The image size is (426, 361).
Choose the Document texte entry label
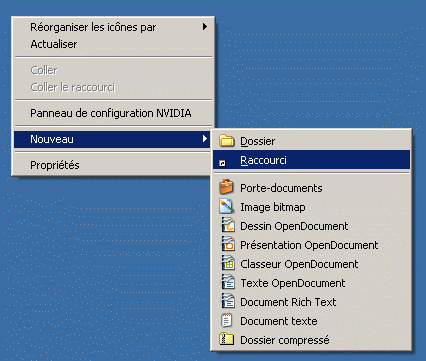click(x=279, y=321)
